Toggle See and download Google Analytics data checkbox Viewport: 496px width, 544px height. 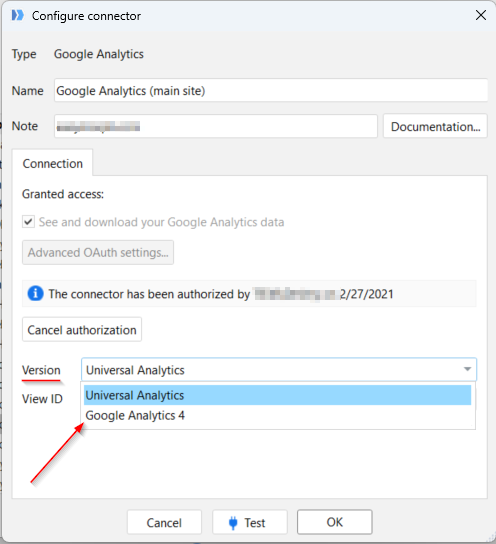[x=28, y=222]
